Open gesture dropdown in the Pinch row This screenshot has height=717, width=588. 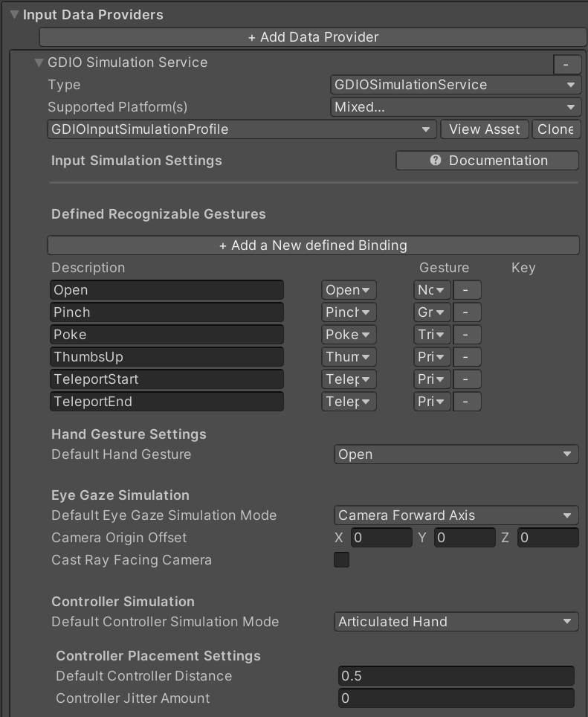tap(349, 312)
